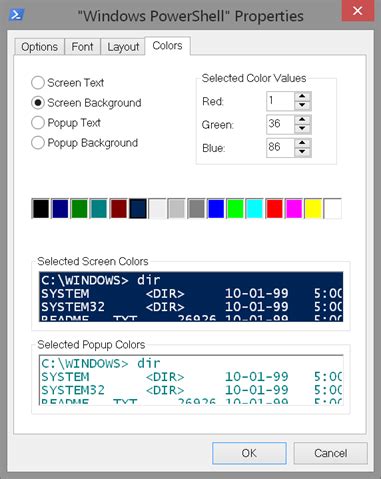The height and width of the screenshot is (479, 381).
Task: Choose the Popup Text option
Action: pyautogui.click(x=66, y=123)
